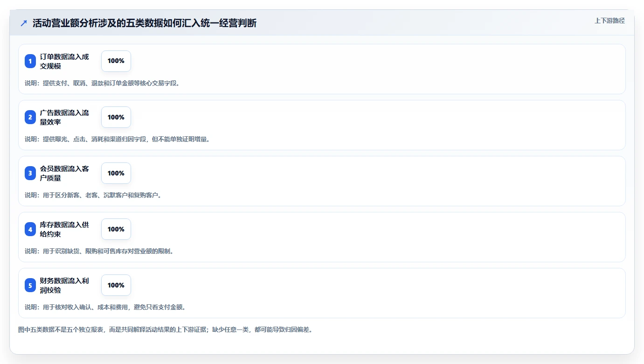Screen dimensions: 644x364
Task: Click the 100% box for 财务数据流入利润校验
Action: pyautogui.click(x=116, y=285)
